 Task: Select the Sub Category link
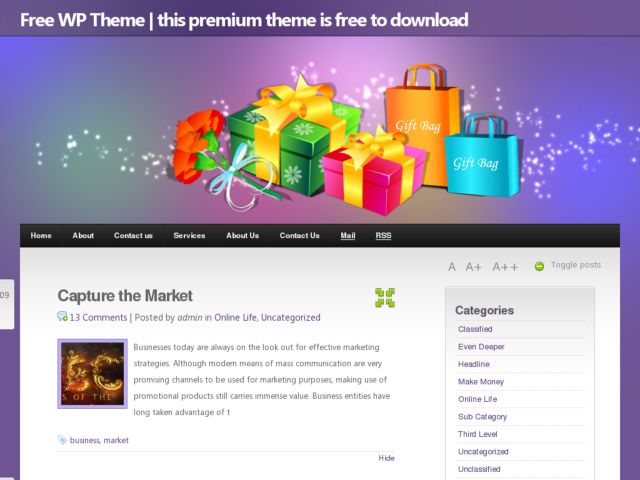[x=482, y=417]
